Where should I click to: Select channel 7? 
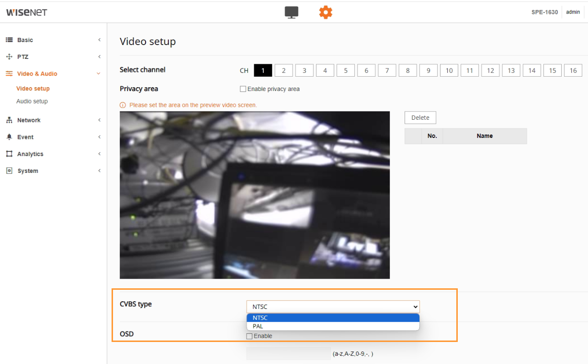point(387,70)
